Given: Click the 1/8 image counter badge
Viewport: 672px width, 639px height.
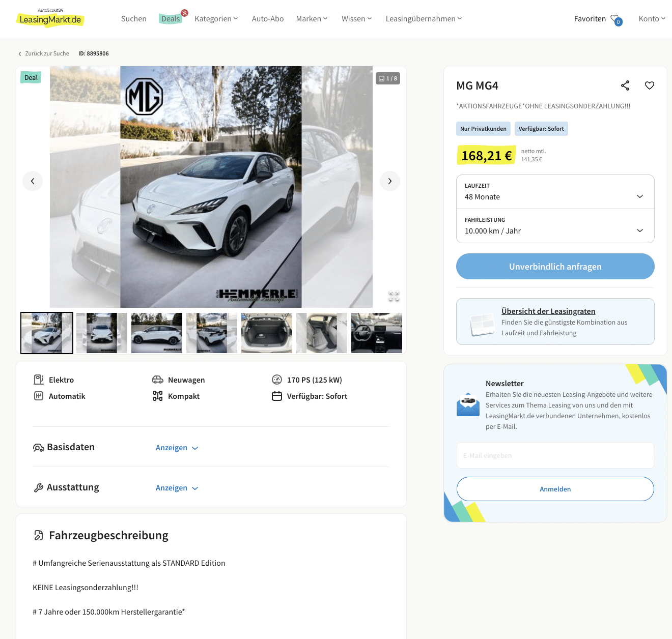Looking at the screenshot, I should point(388,78).
